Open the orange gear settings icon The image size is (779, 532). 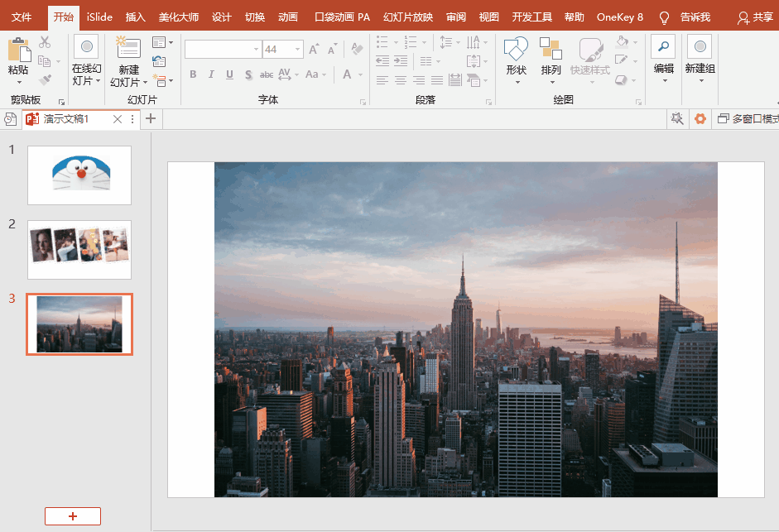[x=700, y=118]
